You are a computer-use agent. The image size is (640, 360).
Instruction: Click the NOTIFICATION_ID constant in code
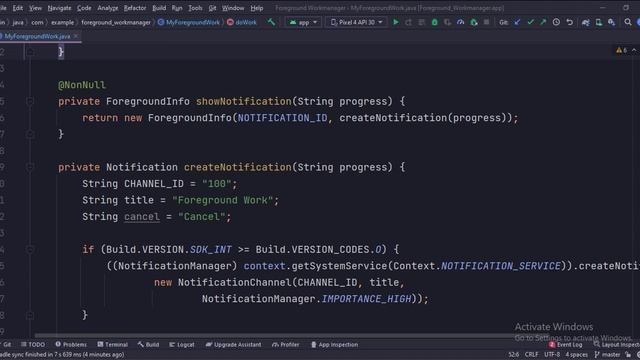282,118
